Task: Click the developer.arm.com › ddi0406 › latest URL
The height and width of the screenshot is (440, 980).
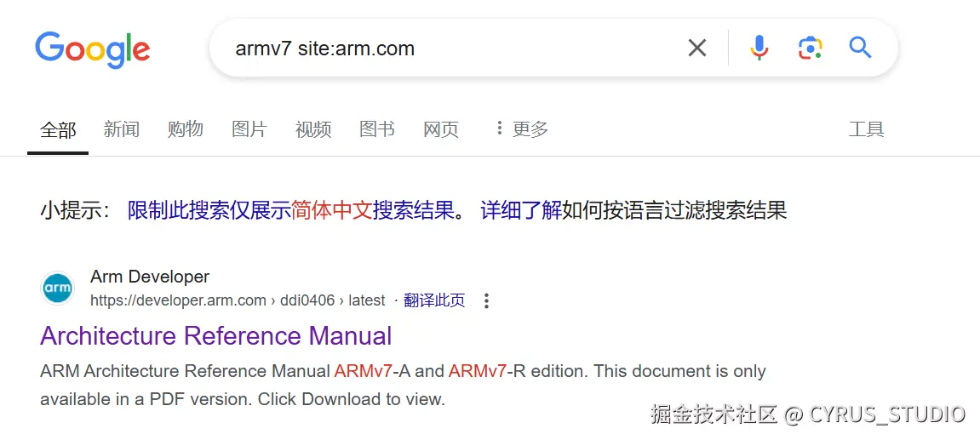Action: coord(238,300)
